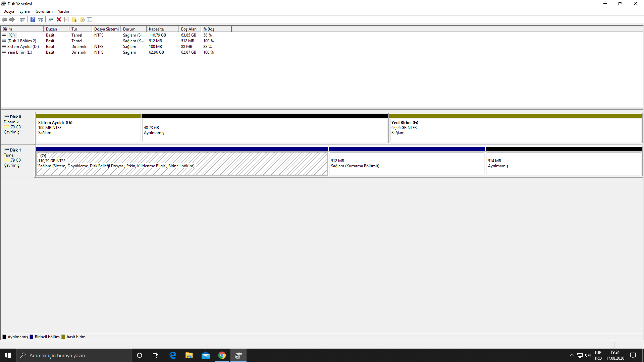The width and height of the screenshot is (644, 362).
Task: Open Chrome from the taskbar
Action: (222, 355)
